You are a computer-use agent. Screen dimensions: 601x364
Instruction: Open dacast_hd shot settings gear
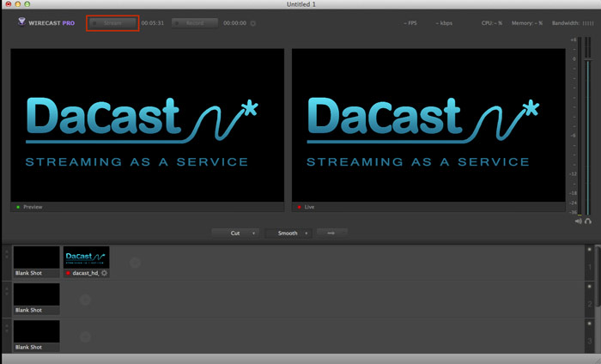[104, 273]
